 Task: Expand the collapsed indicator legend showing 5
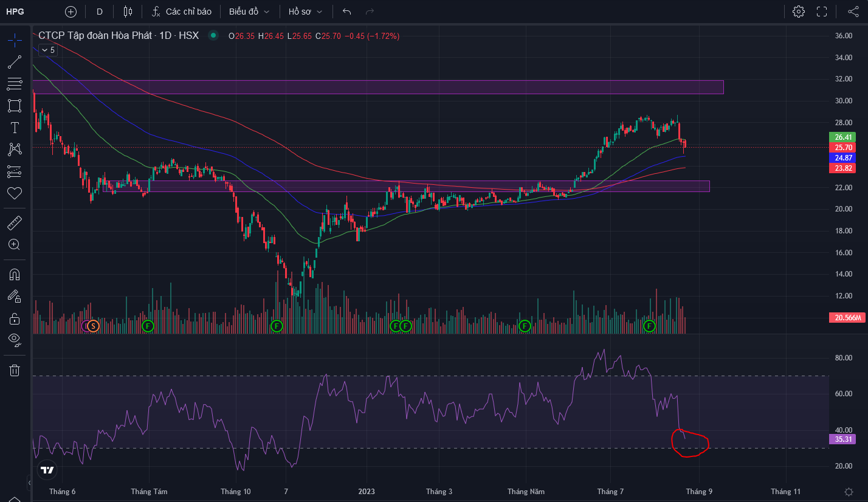[48, 50]
